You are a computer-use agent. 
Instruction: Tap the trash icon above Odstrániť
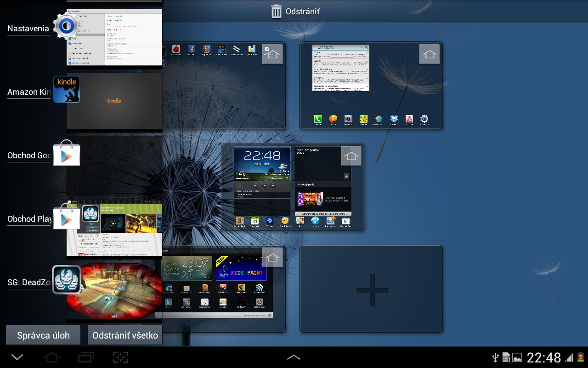pos(276,11)
